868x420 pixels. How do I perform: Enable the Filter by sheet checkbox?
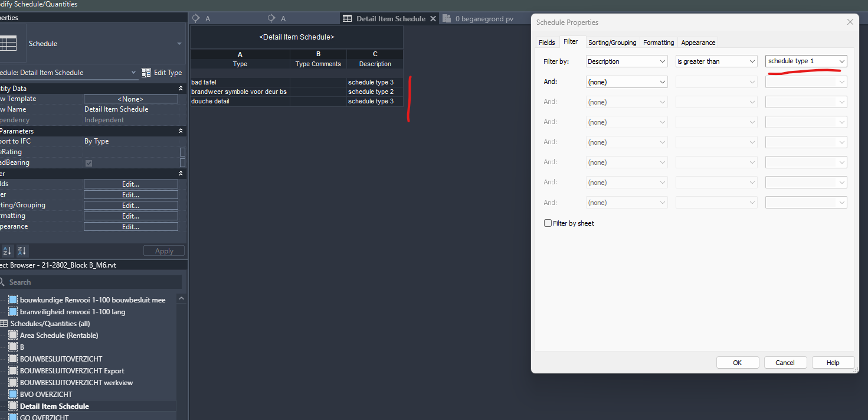pyautogui.click(x=548, y=223)
